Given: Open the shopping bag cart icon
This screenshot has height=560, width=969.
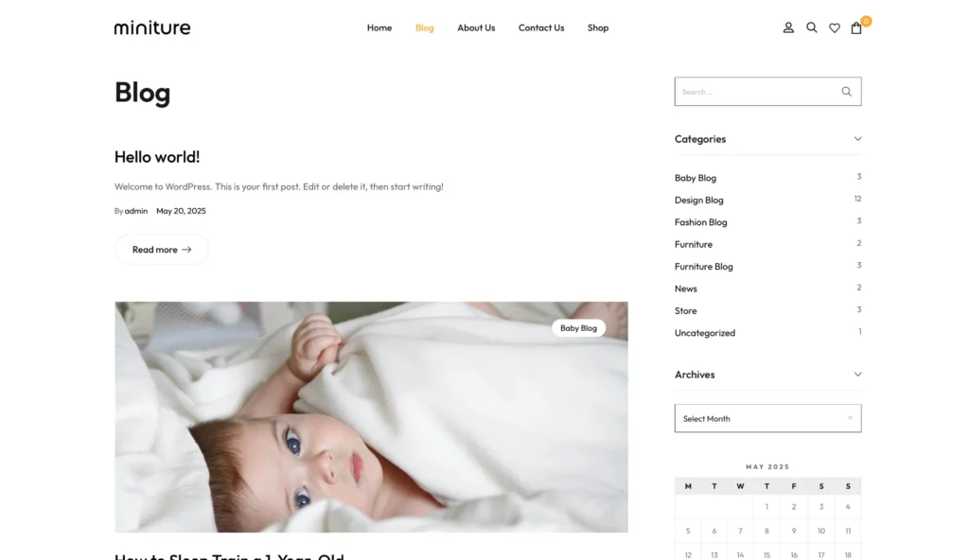Looking at the screenshot, I should 855,27.
